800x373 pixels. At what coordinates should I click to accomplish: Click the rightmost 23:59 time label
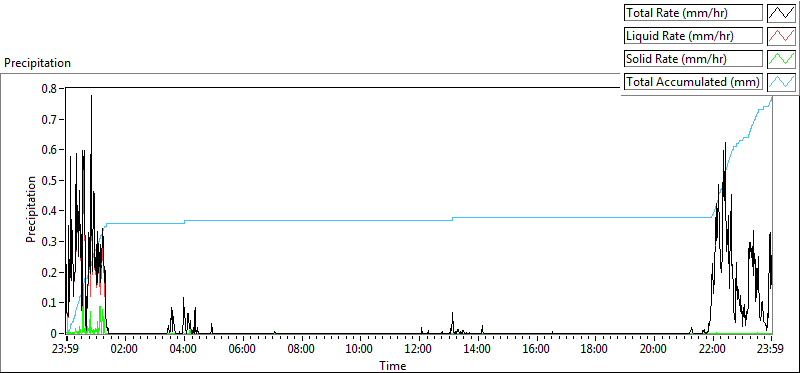[770, 350]
